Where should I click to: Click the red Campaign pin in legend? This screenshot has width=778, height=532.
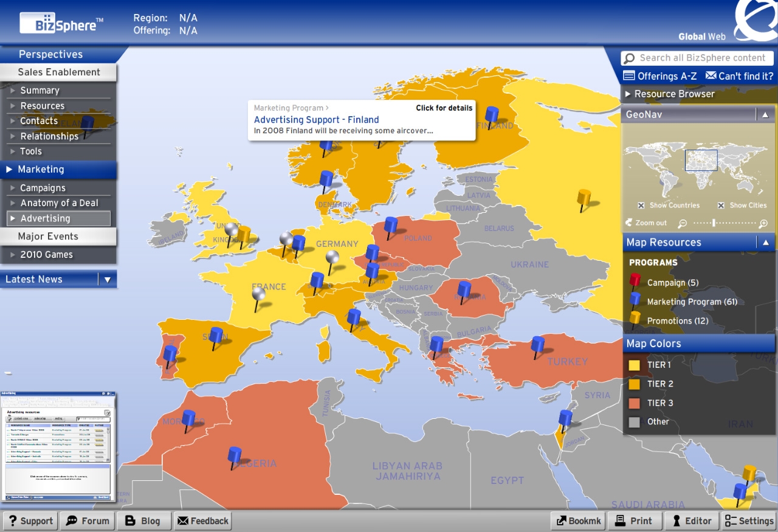[635, 282]
